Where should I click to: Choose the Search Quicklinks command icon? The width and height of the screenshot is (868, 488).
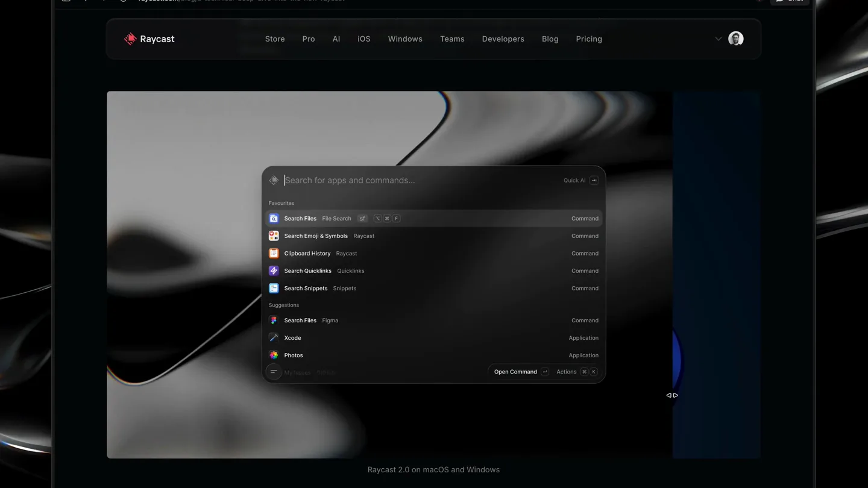pos(274,271)
